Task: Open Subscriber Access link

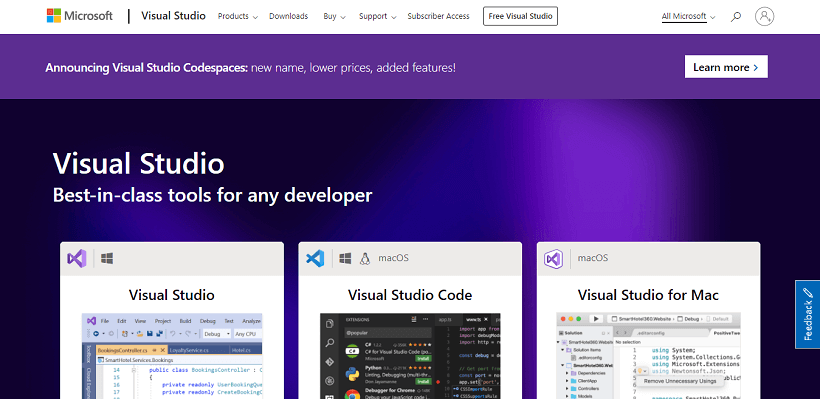Action: pyautogui.click(x=438, y=16)
